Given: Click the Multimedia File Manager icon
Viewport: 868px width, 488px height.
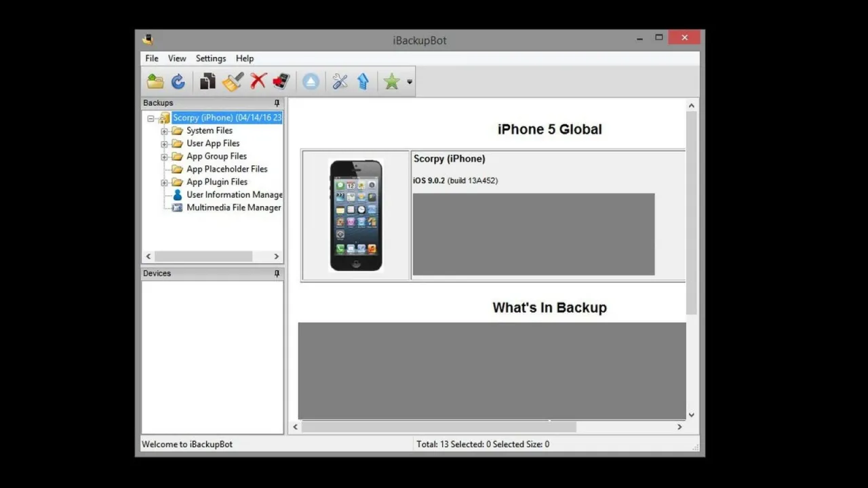Looking at the screenshot, I should [x=177, y=207].
